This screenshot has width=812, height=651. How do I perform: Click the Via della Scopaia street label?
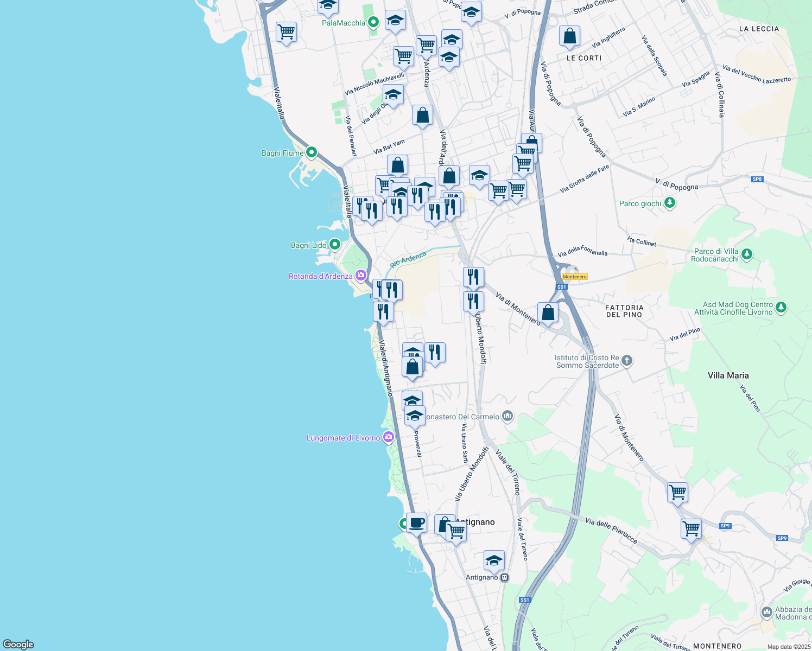click(x=654, y=56)
